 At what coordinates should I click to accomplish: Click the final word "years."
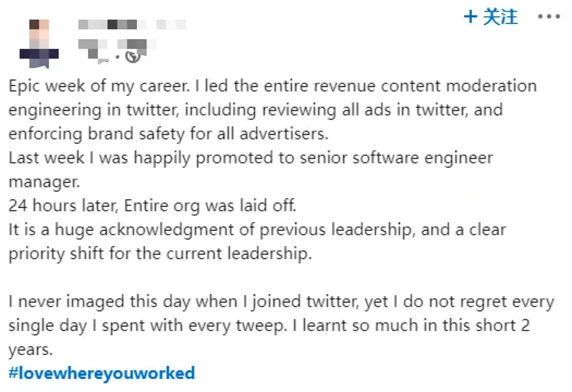(x=31, y=349)
